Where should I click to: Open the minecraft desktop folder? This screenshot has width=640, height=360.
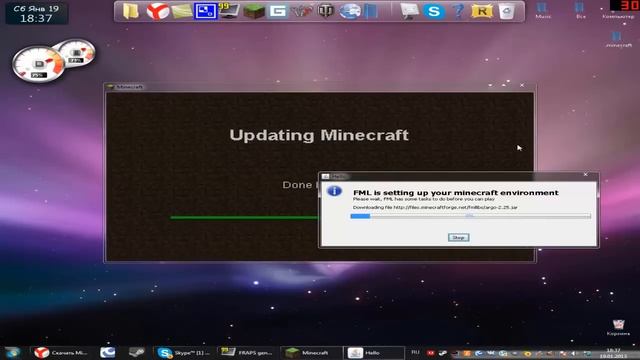click(618, 40)
